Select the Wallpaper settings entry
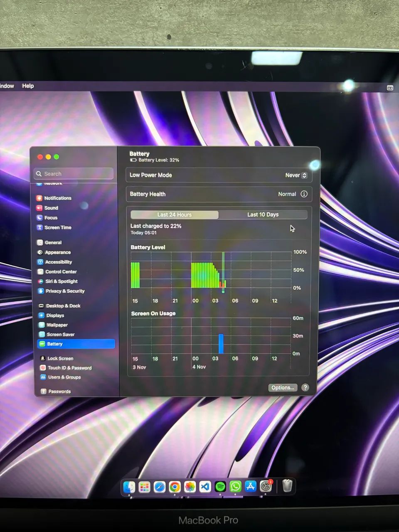Screen dimensions: 399x532 pos(56,325)
